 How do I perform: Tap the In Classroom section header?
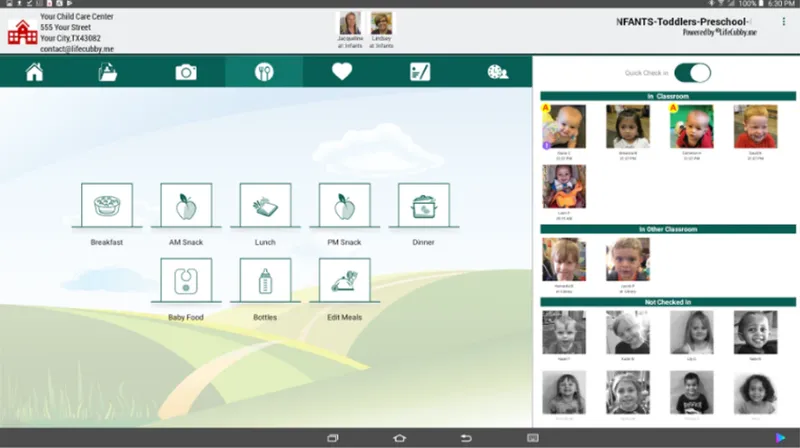[668, 96]
